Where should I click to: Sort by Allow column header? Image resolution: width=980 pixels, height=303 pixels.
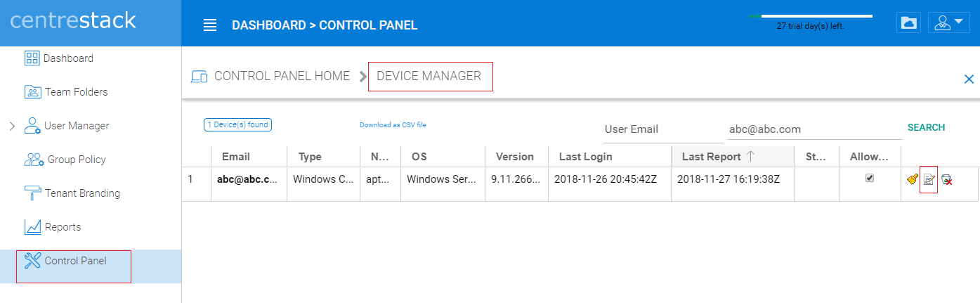870,157
